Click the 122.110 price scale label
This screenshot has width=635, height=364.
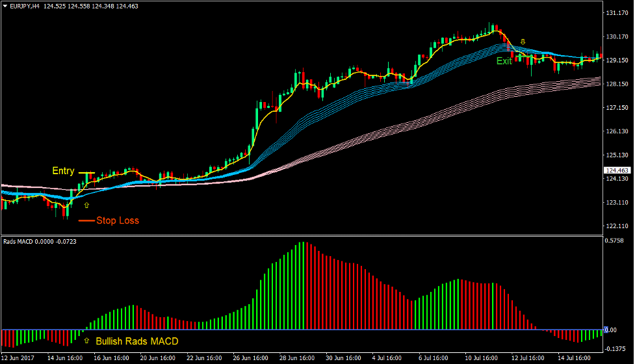[x=617, y=226]
